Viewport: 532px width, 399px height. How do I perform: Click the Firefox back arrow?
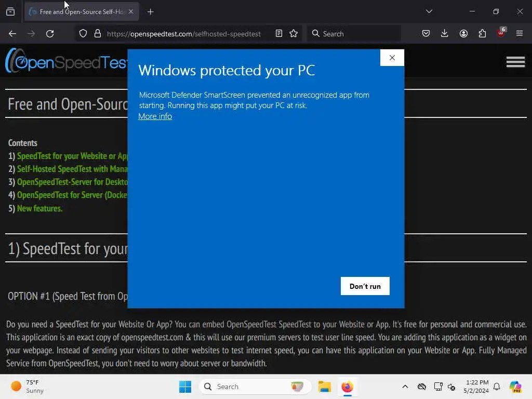(x=12, y=34)
